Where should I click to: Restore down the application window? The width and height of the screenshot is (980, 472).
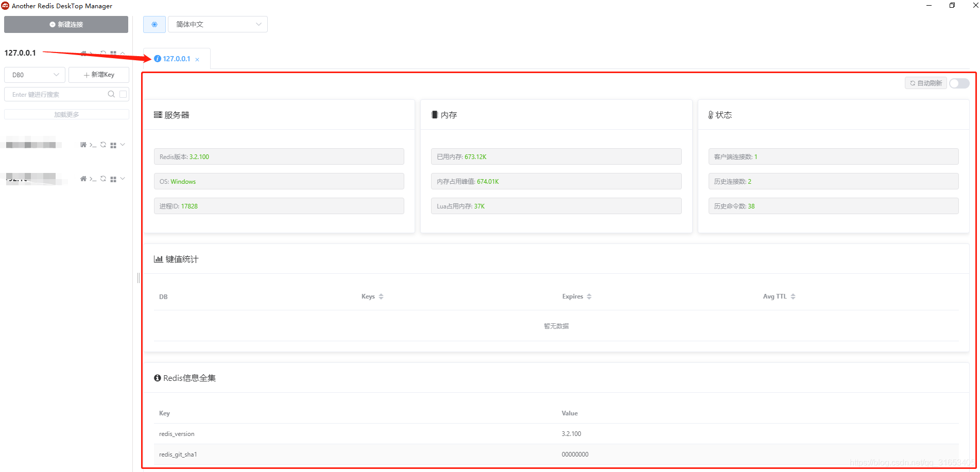tap(952, 6)
